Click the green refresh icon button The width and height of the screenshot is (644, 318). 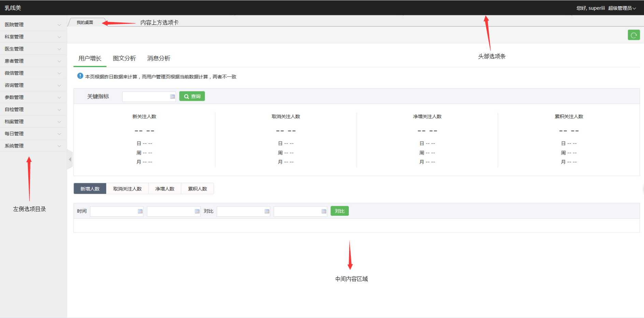point(634,35)
